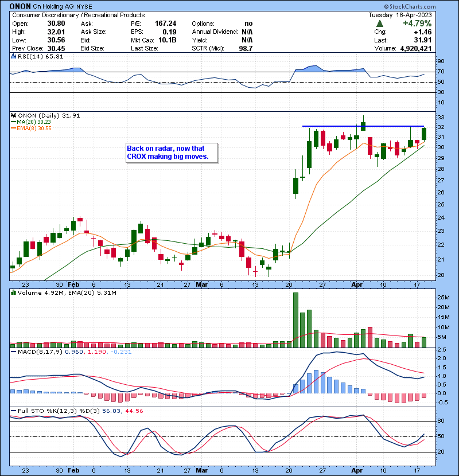Image resolution: width=459 pixels, height=476 pixels.
Task: Click the High value 32.01
Action: click(x=56, y=32)
